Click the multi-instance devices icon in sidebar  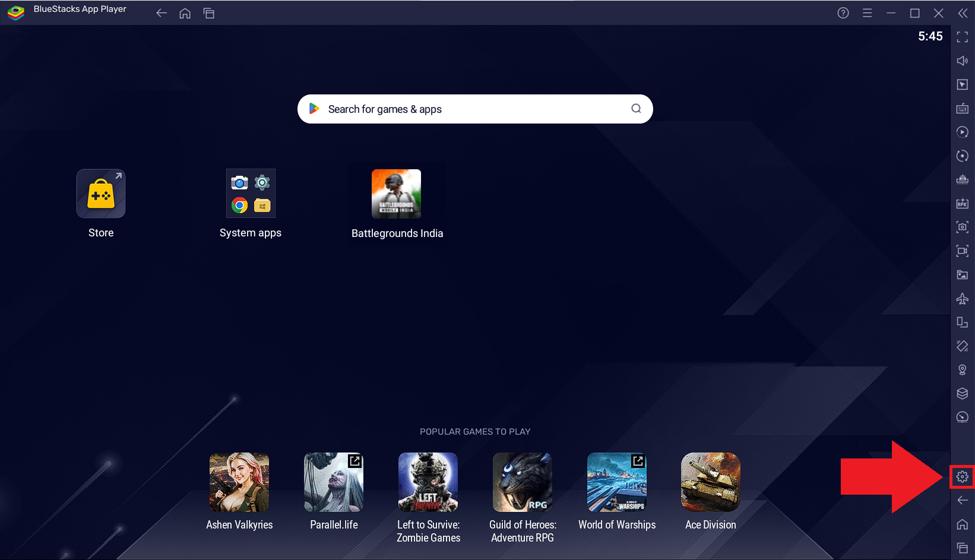(x=963, y=322)
